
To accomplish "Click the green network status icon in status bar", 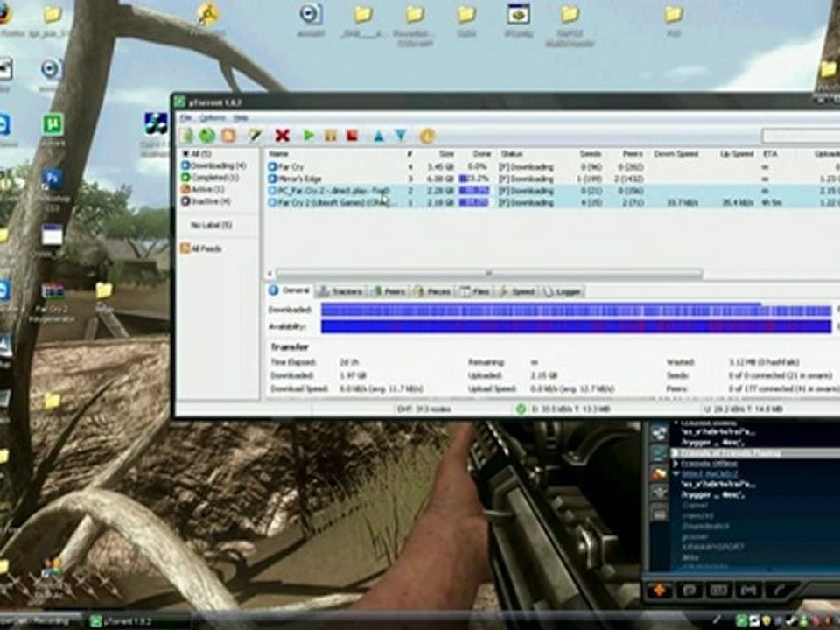I will (x=520, y=409).
